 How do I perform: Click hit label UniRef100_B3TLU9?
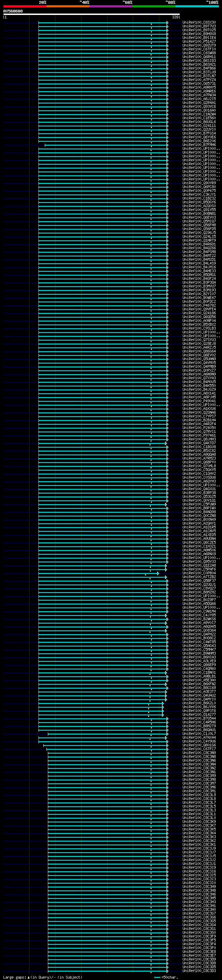(x=199, y=72)
